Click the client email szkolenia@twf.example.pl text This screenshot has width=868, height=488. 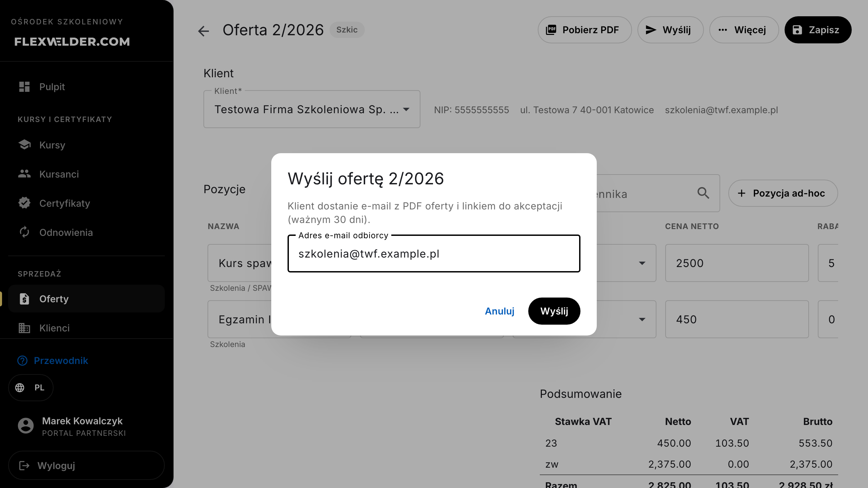pos(722,110)
